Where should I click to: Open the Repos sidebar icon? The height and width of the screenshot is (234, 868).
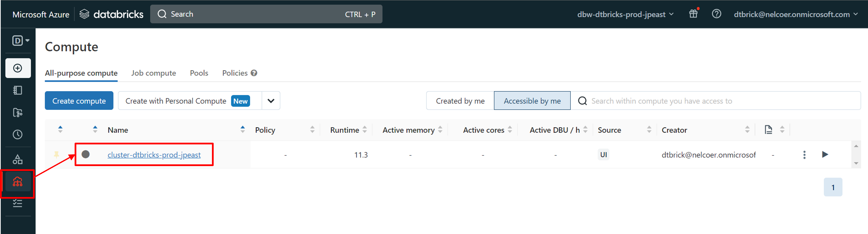coord(18,112)
